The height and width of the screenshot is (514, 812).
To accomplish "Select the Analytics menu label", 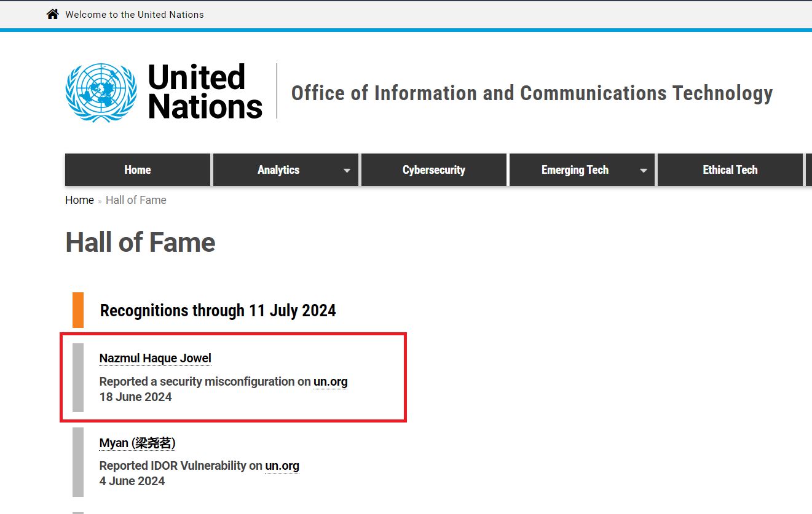I will click(278, 169).
